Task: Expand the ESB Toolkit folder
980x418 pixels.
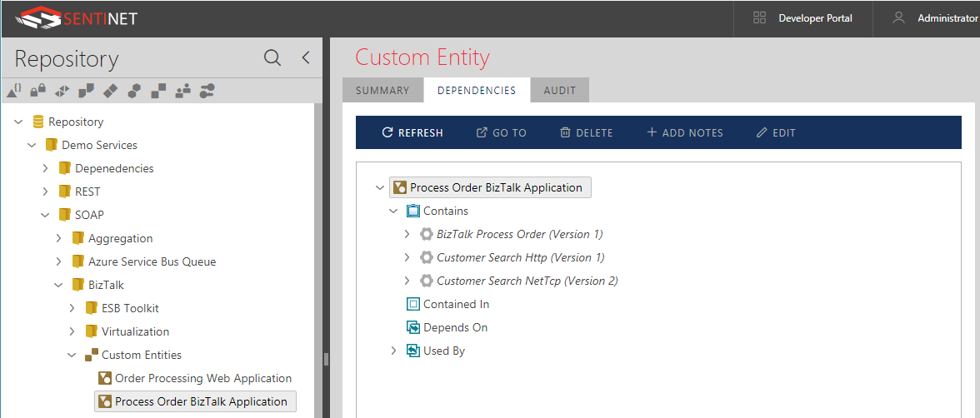Action: tap(72, 308)
